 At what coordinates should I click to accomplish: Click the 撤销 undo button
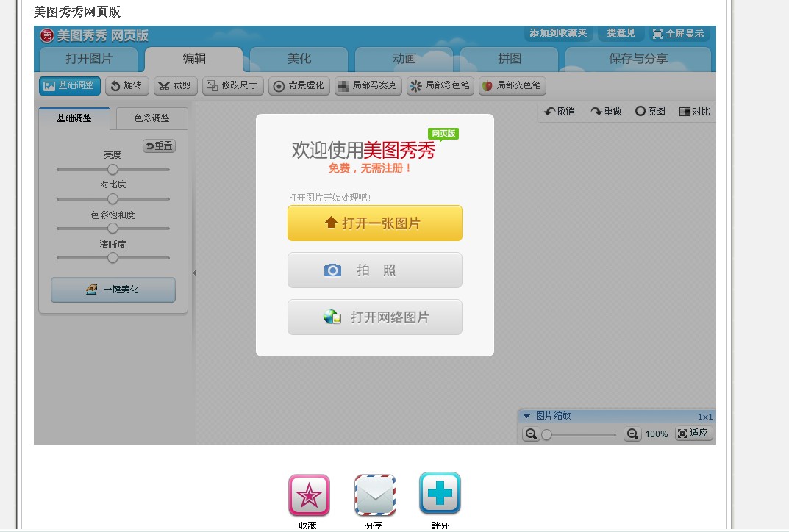click(x=560, y=111)
